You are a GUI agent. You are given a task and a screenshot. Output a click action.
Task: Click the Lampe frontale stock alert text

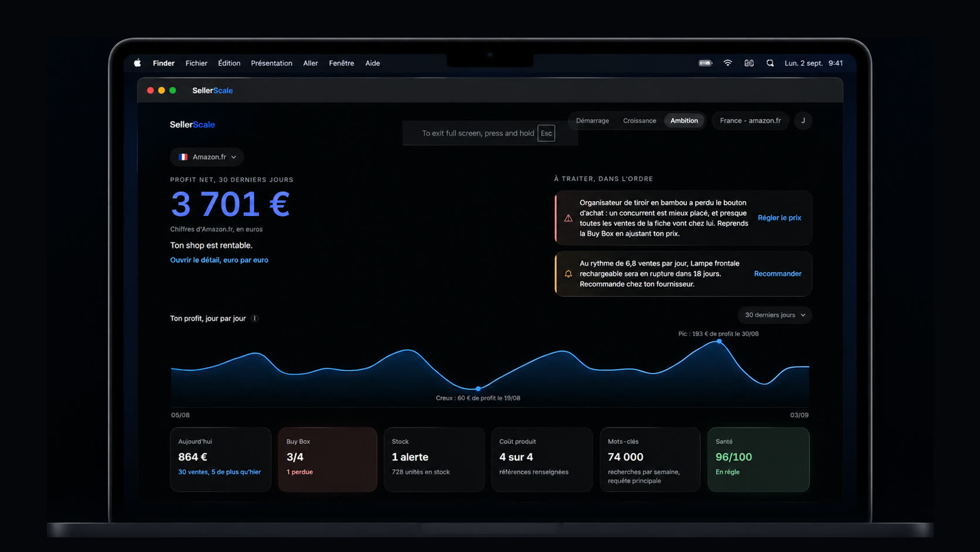coord(659,273)
